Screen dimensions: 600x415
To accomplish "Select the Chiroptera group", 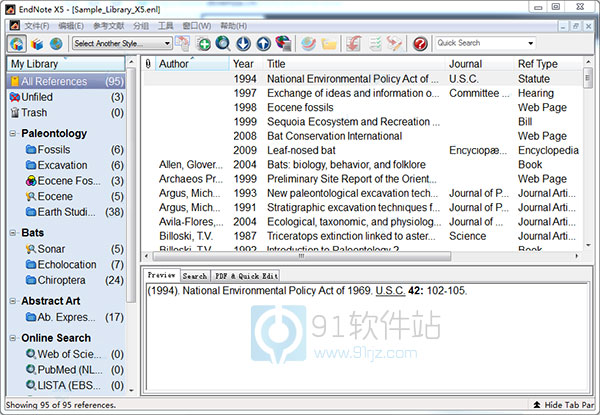I will 68,280.
